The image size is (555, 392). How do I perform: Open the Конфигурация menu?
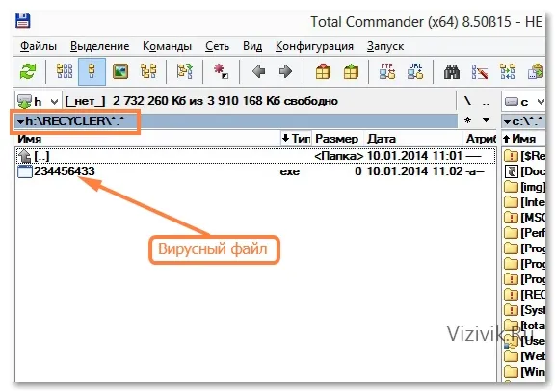[314, 46]
